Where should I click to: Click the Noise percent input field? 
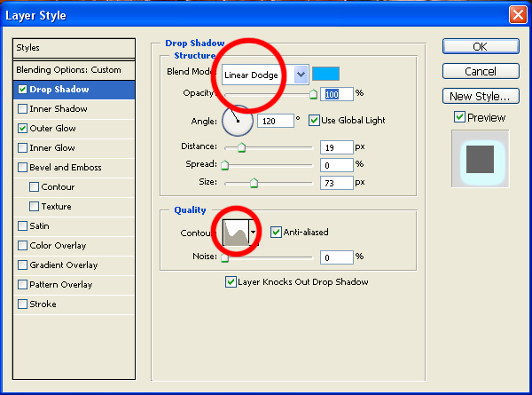tap(337, 257)
